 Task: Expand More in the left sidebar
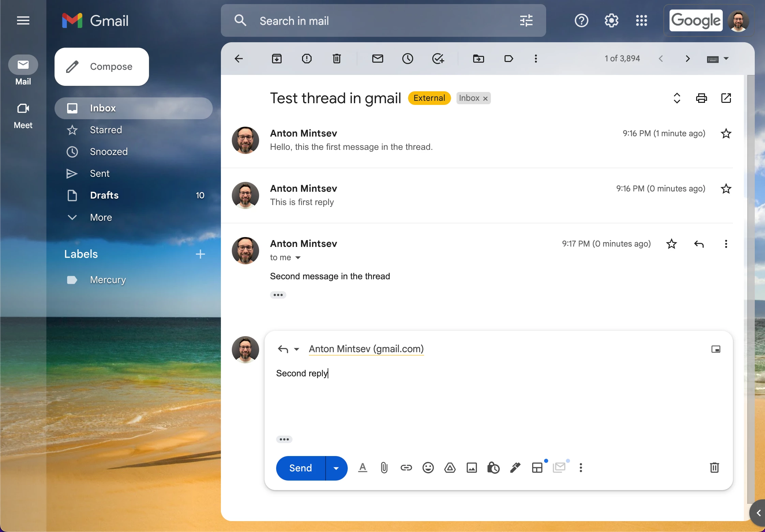(101, 217)
